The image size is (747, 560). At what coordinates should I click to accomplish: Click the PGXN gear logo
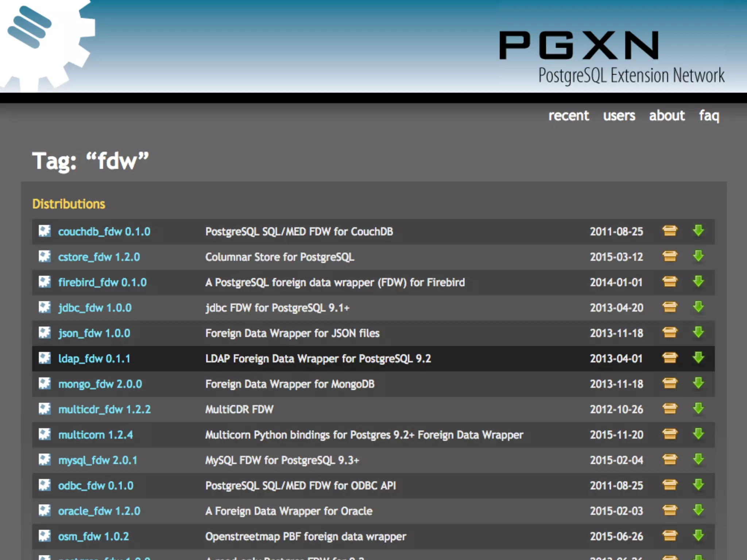coord(44,44)
